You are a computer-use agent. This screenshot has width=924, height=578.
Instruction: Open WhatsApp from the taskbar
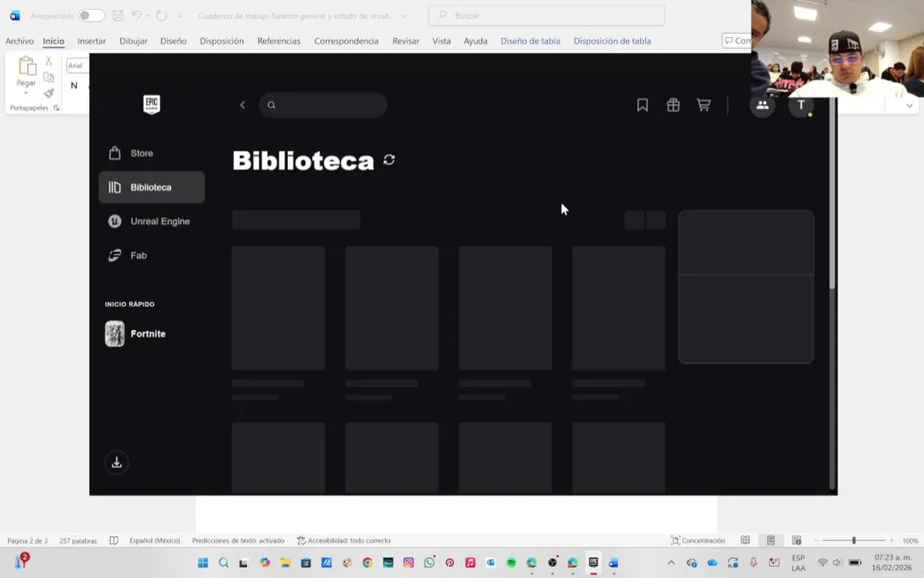(x=429, y=563)
